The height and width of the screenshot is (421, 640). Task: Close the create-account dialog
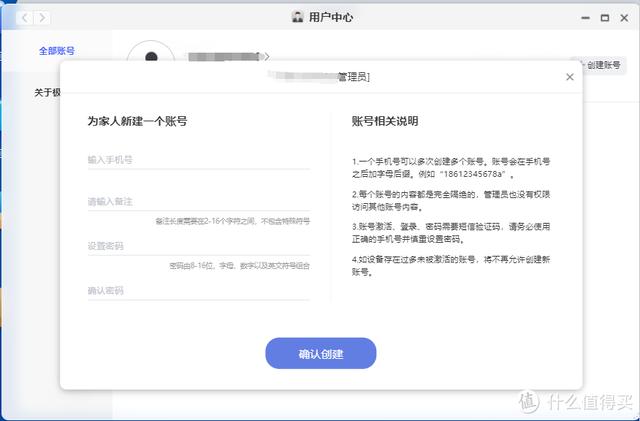(x=570, y=77)
